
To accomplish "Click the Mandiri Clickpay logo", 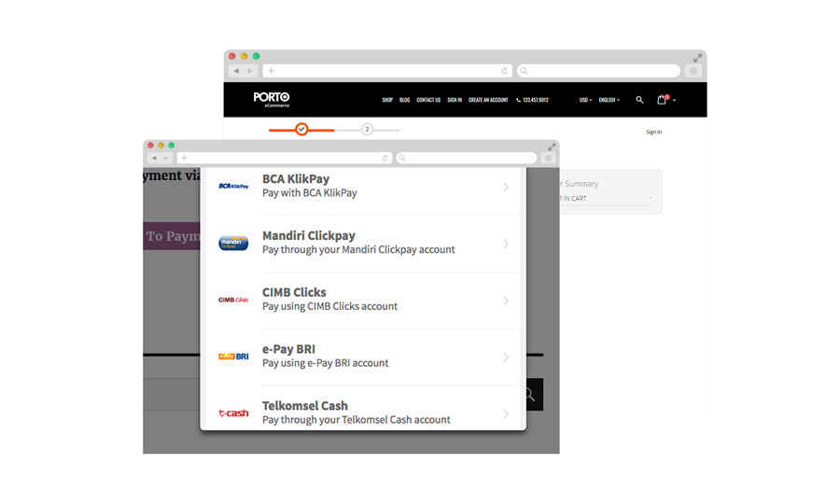I will pyautogui.click(x=233, y=244).
